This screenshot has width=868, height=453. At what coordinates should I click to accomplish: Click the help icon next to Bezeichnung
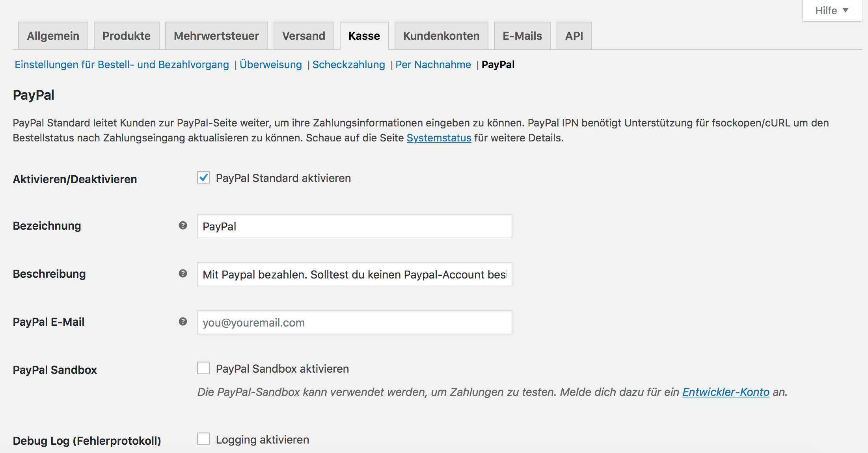[x=183, y=225]
